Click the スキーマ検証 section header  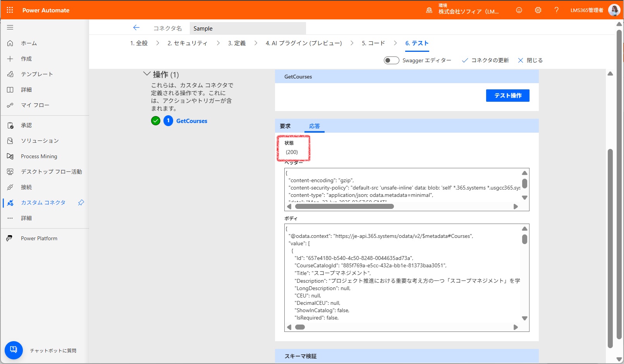coord(407,356)
